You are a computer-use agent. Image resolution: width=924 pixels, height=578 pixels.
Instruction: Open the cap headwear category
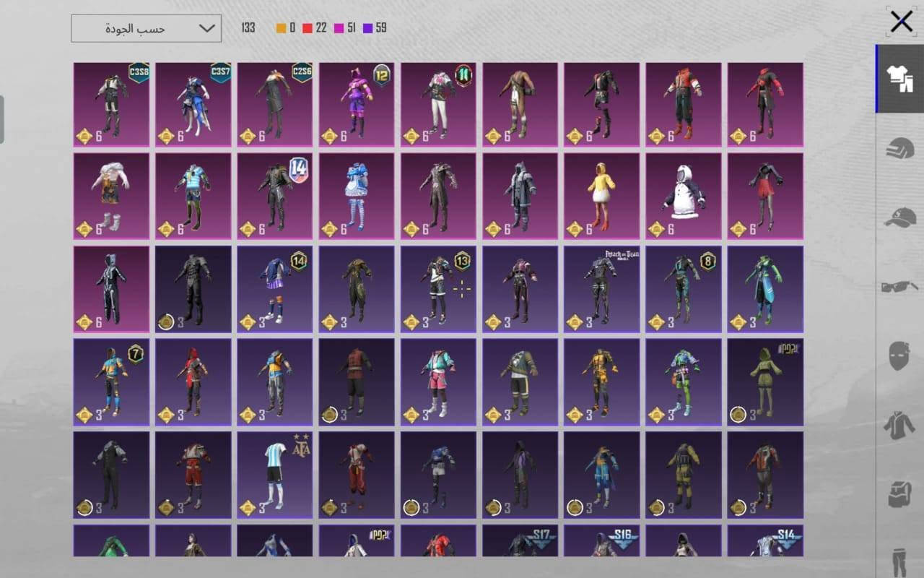pyautogui.click(x=899, y=217)
